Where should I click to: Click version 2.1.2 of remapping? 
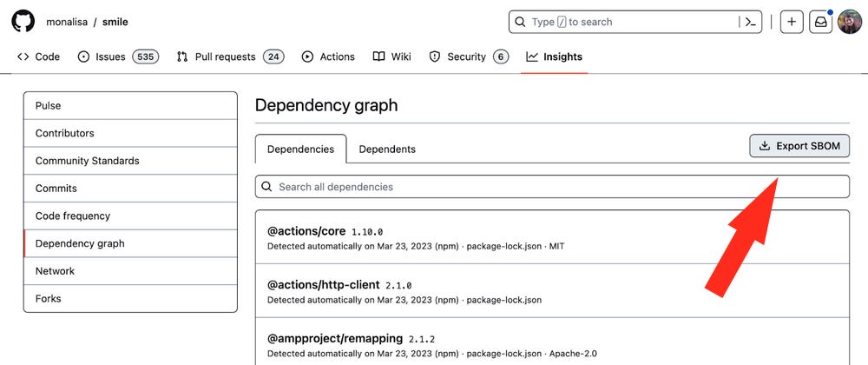(x=422, y=339)
